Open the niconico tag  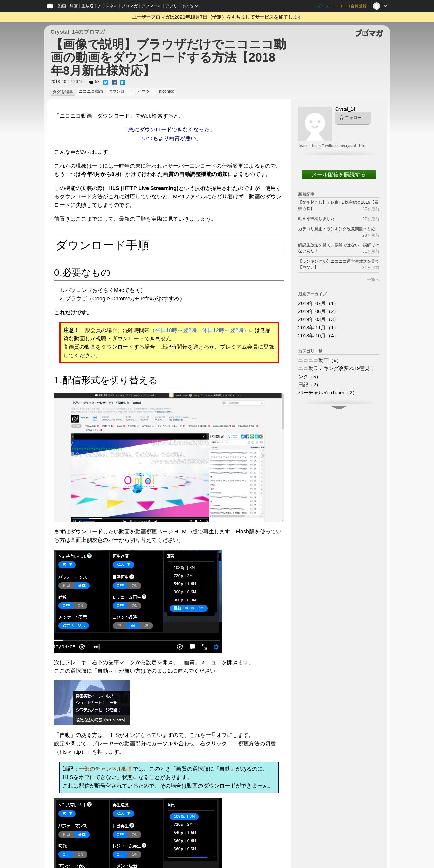[x=167, y=91]
